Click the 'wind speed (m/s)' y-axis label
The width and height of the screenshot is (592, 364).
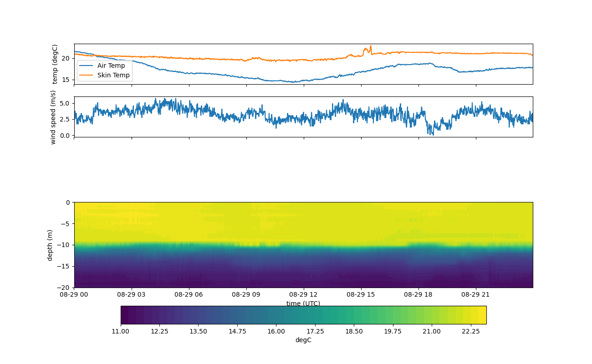53,117
